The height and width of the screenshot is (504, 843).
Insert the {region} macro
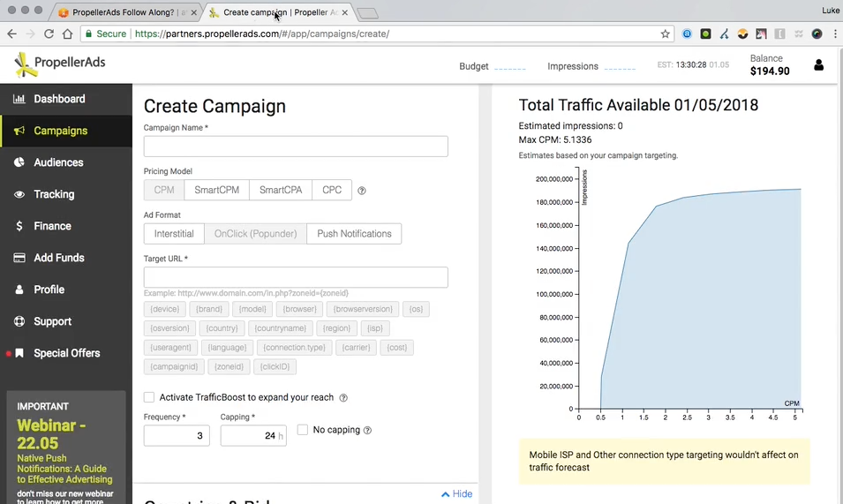(336, 328)
